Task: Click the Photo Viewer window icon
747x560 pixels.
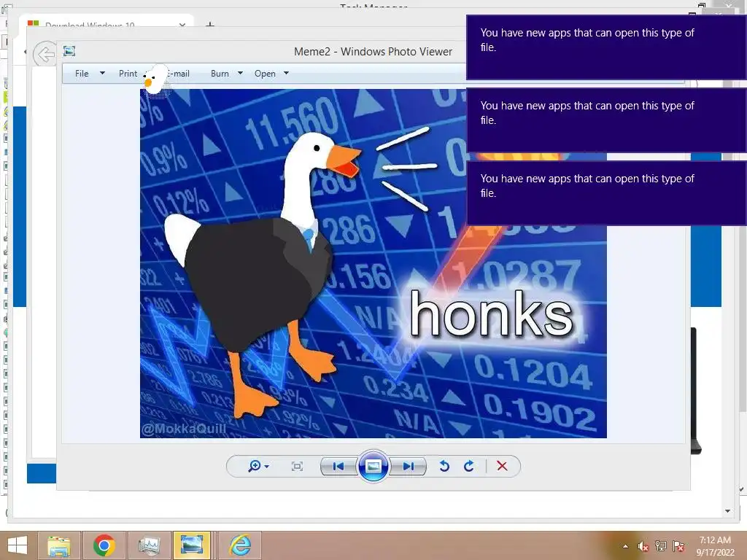Action: point(69,51)
